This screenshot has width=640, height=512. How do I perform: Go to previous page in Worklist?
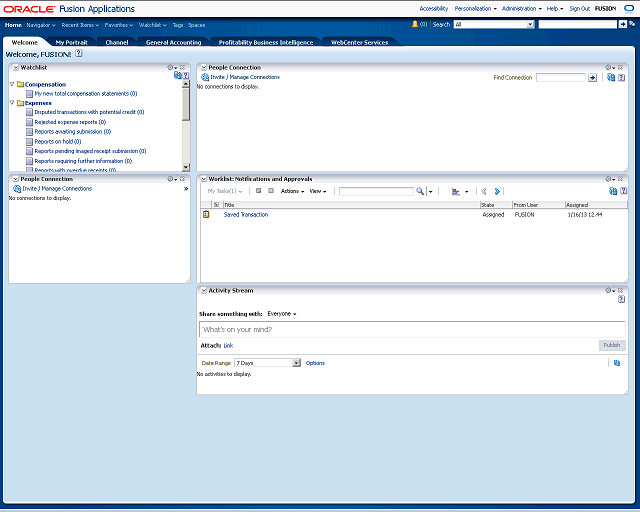click(484, 191)
